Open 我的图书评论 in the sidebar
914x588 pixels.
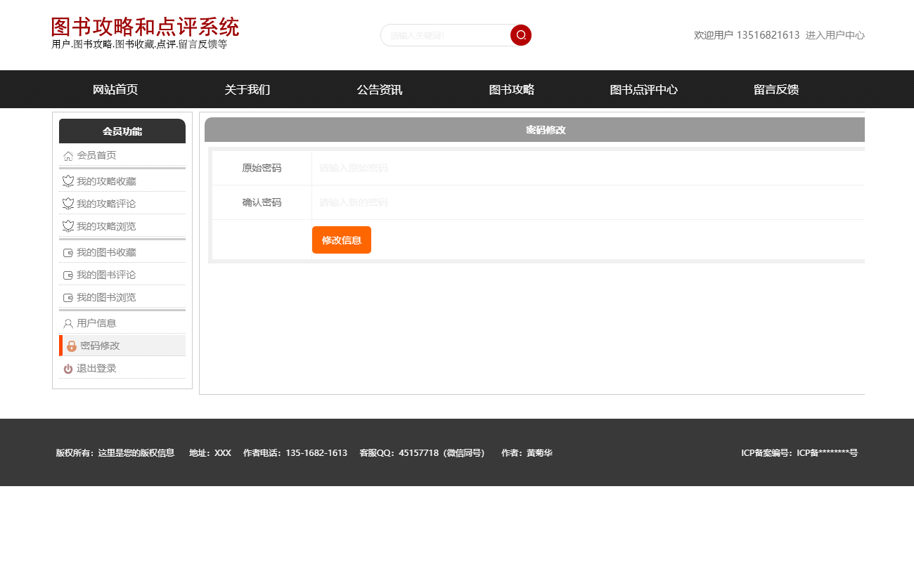point(106,275)
